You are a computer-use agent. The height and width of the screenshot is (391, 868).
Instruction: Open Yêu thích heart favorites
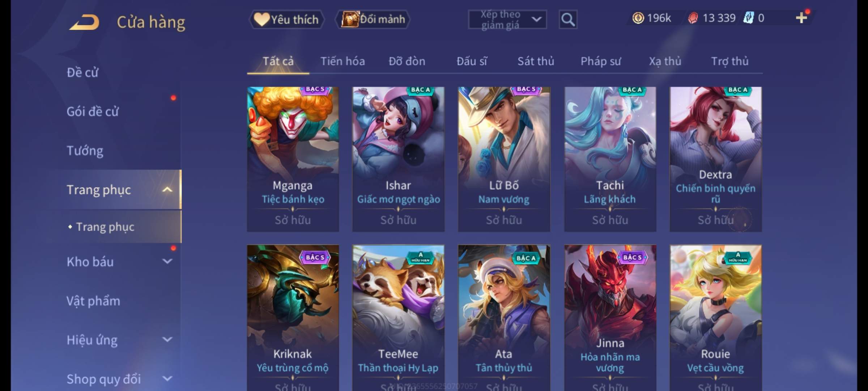[286, 20]
